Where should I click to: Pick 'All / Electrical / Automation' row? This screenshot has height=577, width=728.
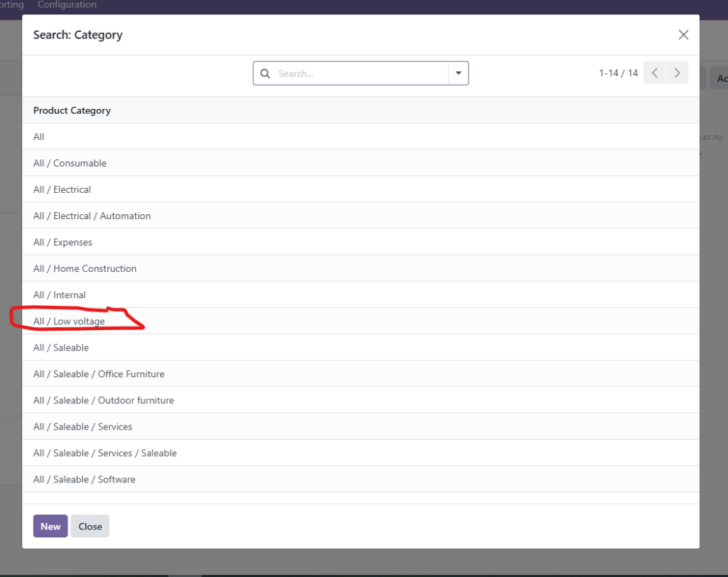tap(92, 216)
